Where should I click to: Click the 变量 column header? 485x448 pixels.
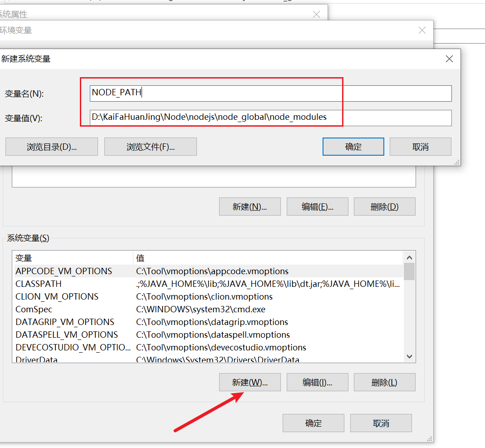tap(73, 258)
